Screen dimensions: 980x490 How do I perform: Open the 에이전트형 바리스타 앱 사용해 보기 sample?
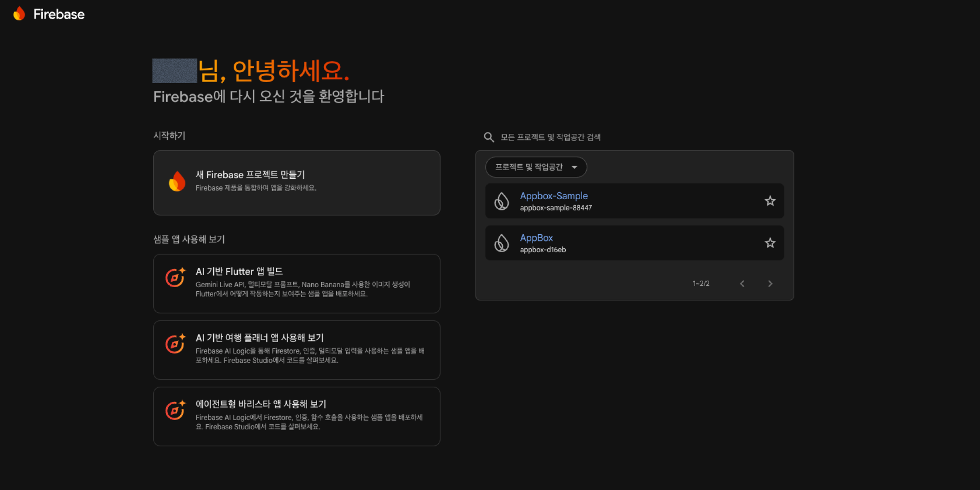tap(297, 416)
